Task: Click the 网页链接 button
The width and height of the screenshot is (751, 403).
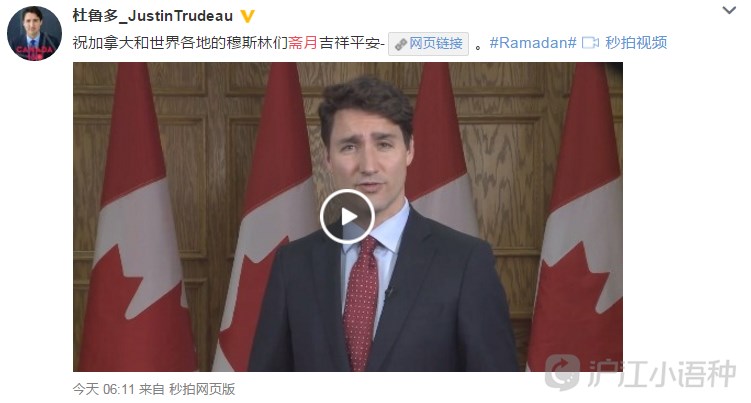Action: (x=428, y=44)
